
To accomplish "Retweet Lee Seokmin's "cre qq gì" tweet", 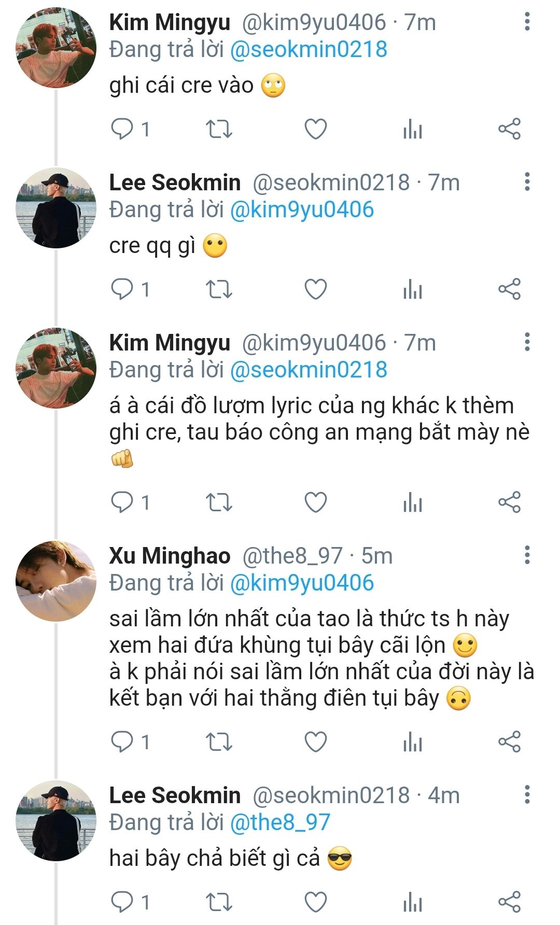I will pyautogui.click(x=219, y=289).
